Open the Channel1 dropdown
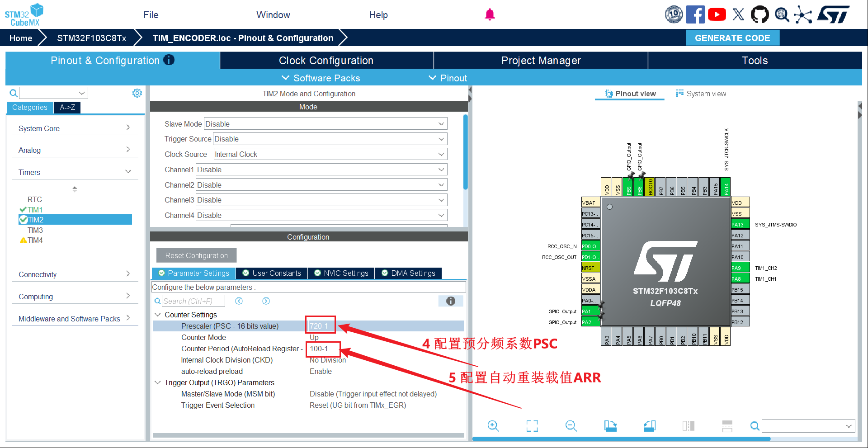 pos(321,170)
